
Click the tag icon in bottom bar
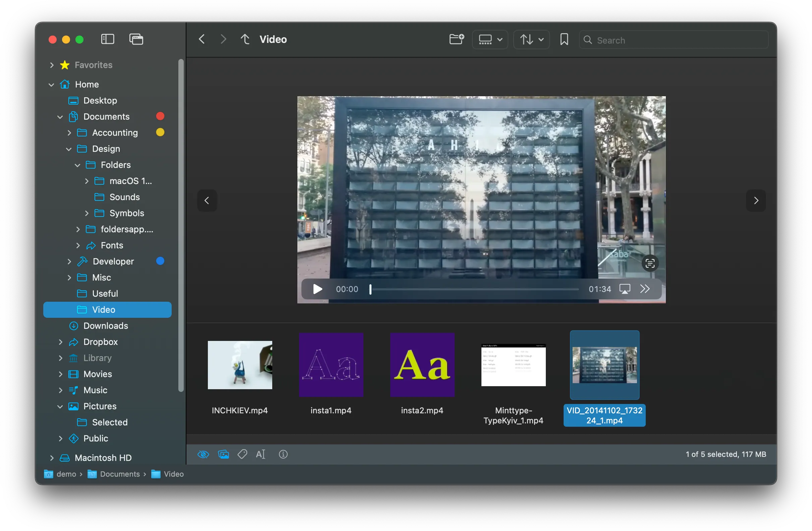coord(242,454)
